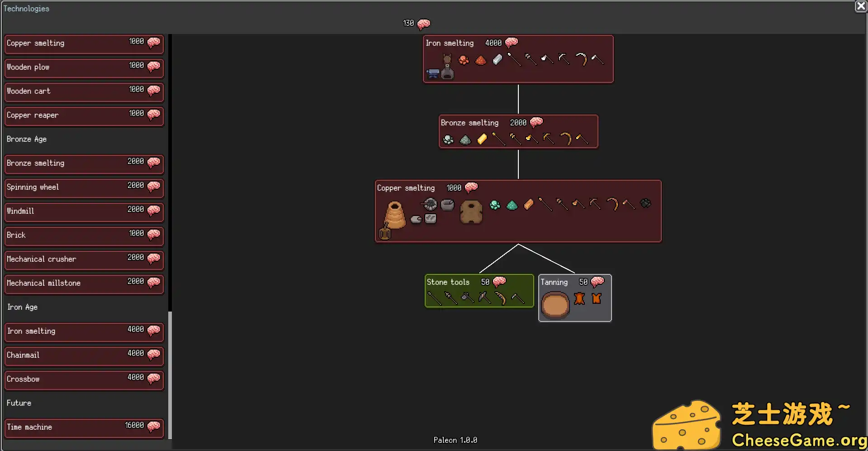Select Wooden plow in the technology list

(84, 67)
